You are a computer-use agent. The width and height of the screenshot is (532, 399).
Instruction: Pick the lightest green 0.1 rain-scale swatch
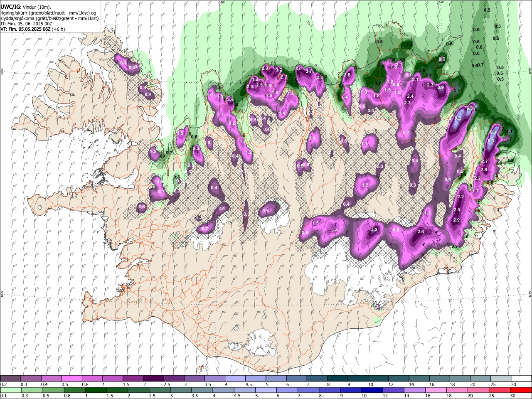pos(11,390)
